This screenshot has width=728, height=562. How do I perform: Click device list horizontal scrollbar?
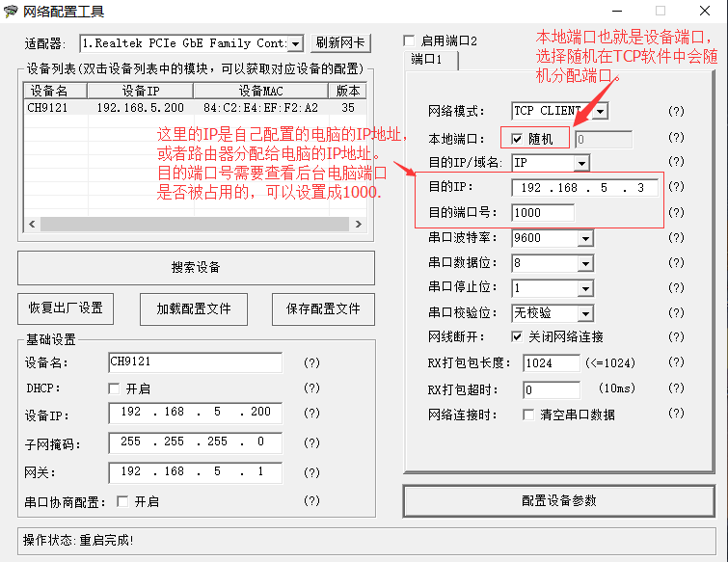[195, 225]
